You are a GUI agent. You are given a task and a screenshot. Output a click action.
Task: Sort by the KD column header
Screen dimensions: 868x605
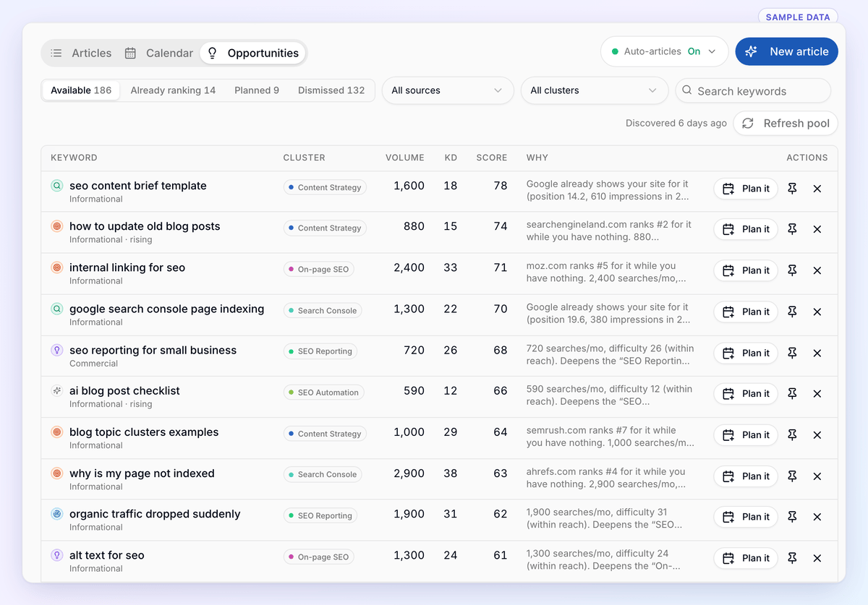click(451, 158)
